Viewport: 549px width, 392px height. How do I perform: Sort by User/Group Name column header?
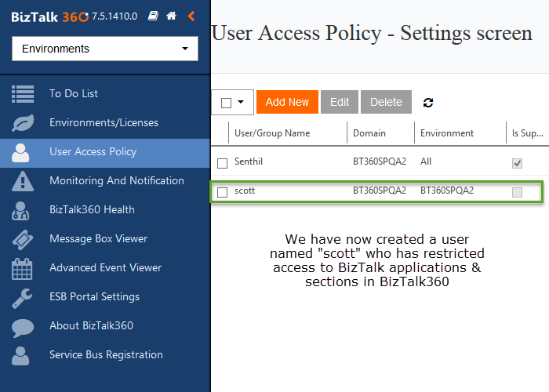272,133
